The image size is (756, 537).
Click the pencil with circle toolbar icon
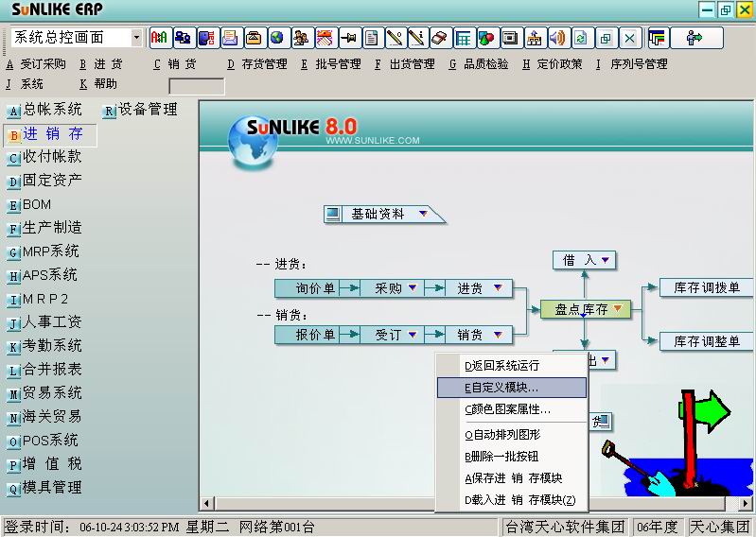pyautogui.click(x=396, y=38)
